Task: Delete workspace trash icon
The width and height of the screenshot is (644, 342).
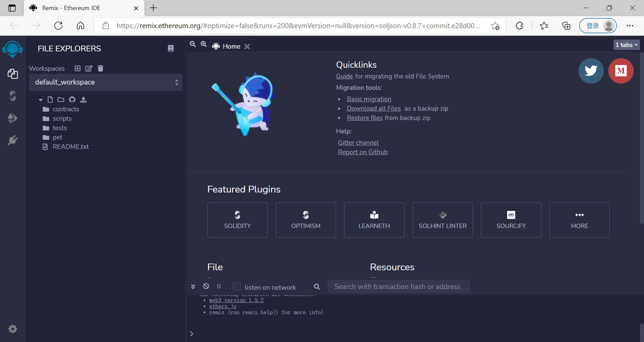Action: coord(100,68)
